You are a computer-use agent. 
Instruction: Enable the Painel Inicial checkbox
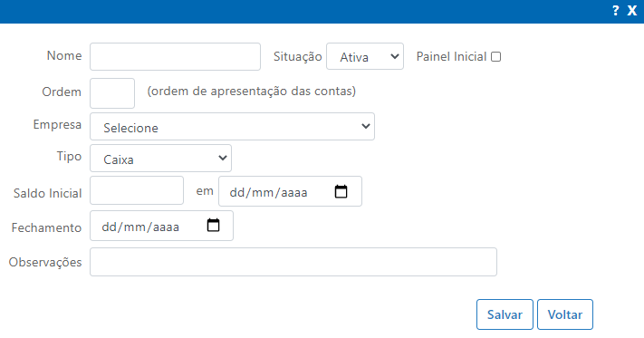click(496, 57)
